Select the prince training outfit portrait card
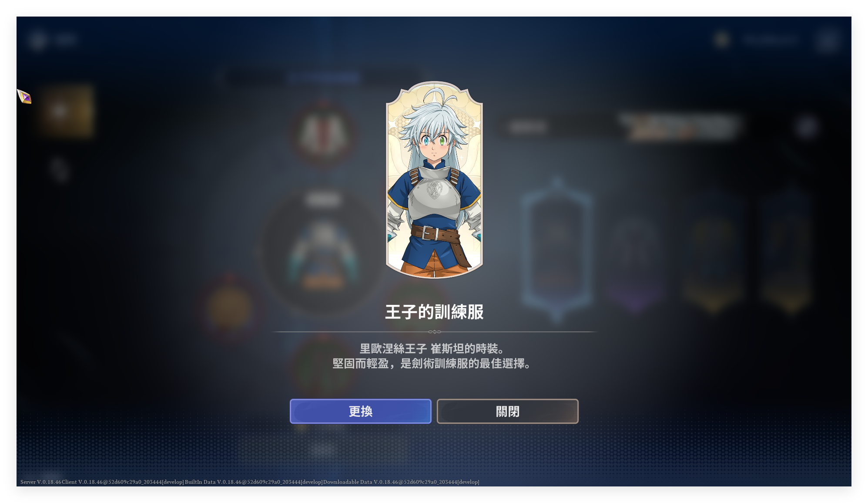 tap(434, 179)
